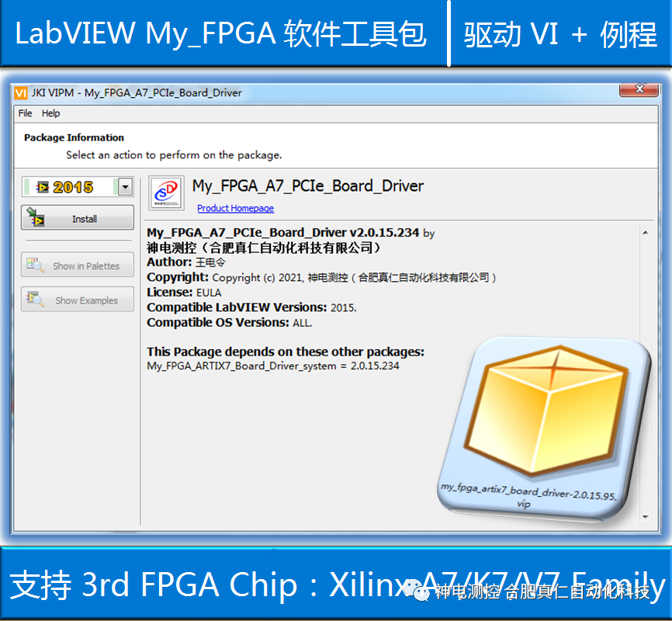Click 'Compatible OS Versions: ALL.' text
The width and height of the screenshot is (672, 621).
[229, 322]
